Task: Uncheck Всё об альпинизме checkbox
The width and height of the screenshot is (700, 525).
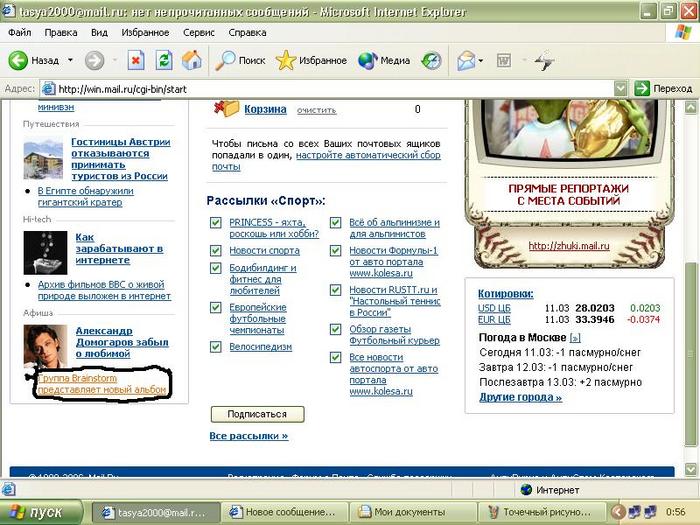Action: [335, 222]
